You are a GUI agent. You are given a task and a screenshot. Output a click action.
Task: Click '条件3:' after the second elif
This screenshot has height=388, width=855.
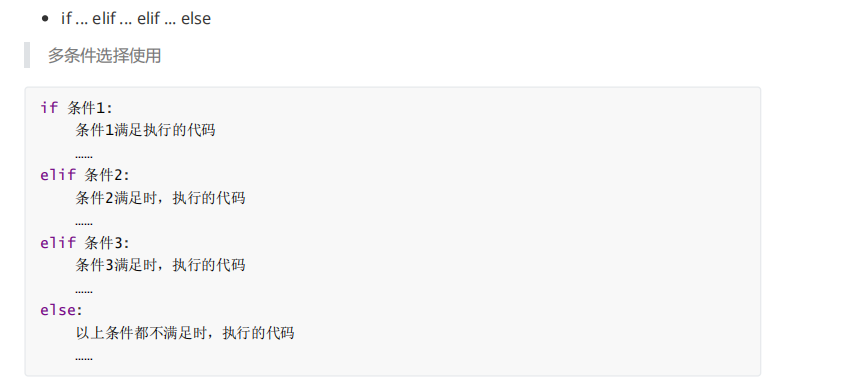[107, 242]
